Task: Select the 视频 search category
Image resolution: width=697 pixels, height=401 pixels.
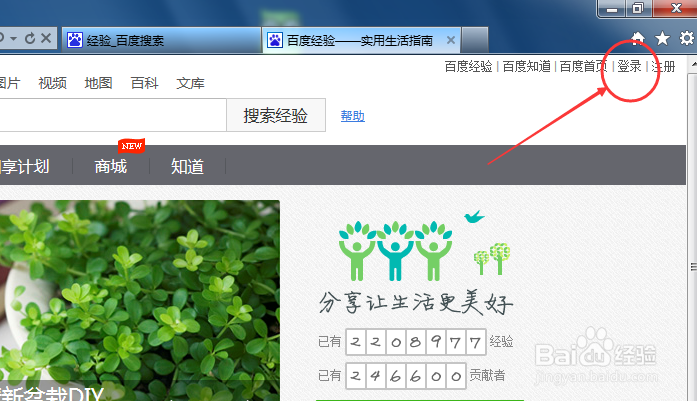Action: [52, 83]
